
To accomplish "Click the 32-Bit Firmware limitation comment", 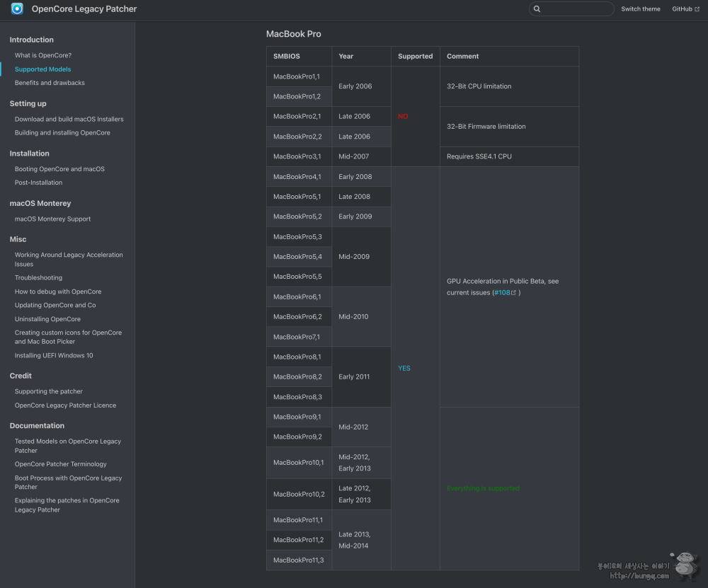I will click(x=509, y=127).
